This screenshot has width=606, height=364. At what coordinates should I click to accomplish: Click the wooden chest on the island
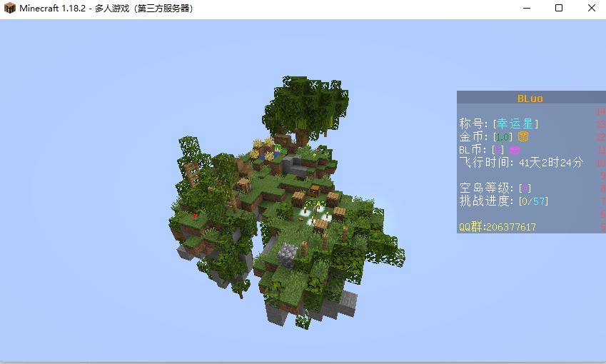315,191
